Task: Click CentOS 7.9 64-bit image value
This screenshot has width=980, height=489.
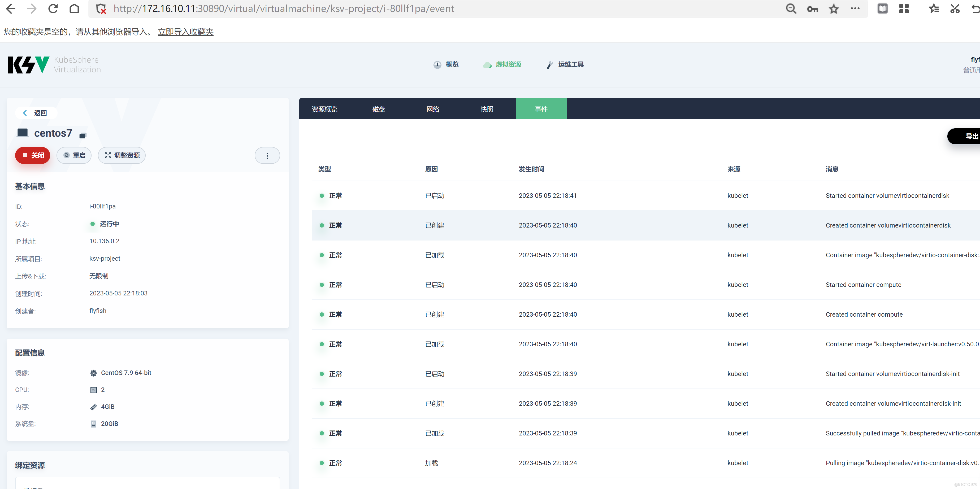Action: click(126, 373)
